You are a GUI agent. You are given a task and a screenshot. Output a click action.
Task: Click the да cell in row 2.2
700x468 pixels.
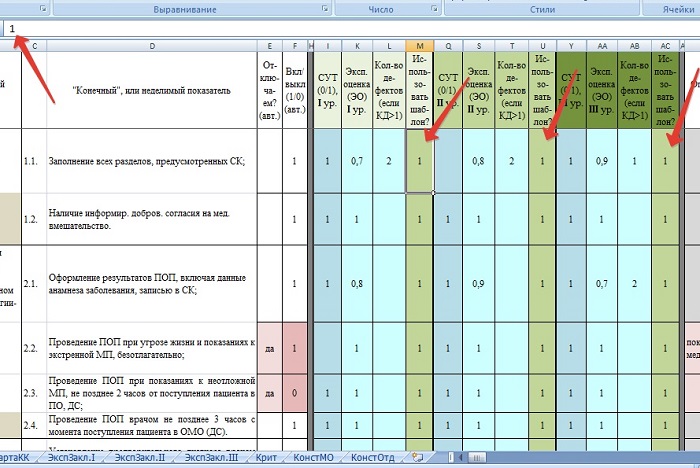tap(270, 348)
